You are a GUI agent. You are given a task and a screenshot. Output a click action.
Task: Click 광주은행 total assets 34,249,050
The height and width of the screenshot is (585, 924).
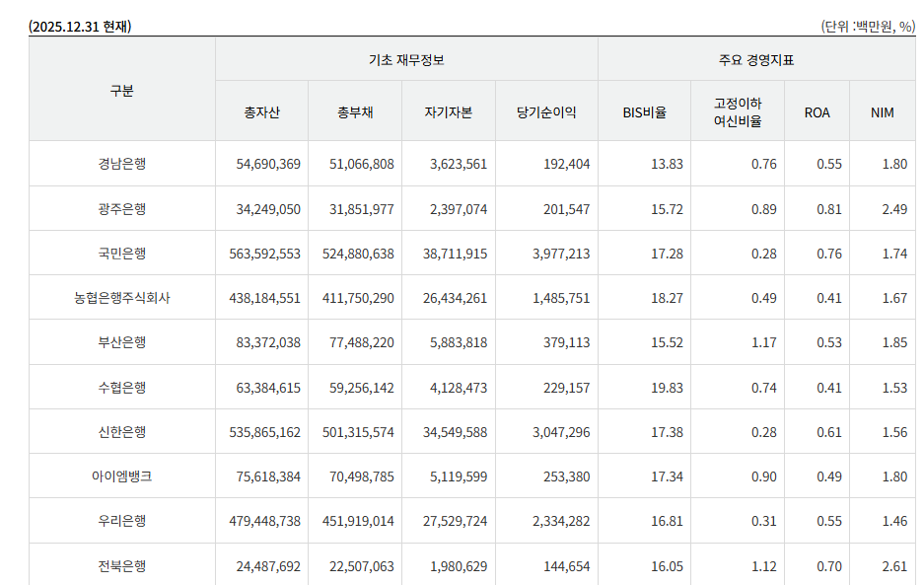click(268, 209)
